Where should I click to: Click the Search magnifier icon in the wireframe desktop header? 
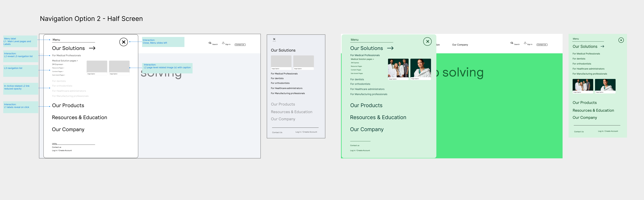210,43
